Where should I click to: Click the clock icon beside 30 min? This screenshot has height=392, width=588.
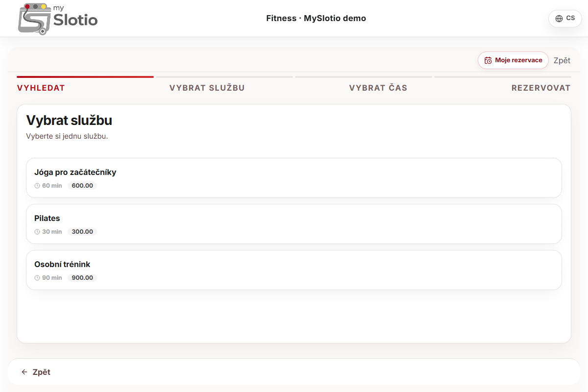[37, 232]
